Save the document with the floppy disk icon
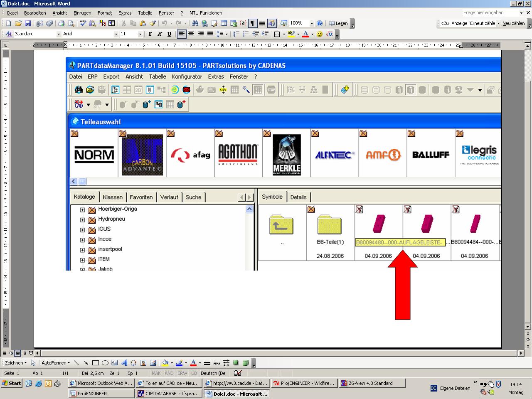Screen dimensions: 532x399 point(27,23)
